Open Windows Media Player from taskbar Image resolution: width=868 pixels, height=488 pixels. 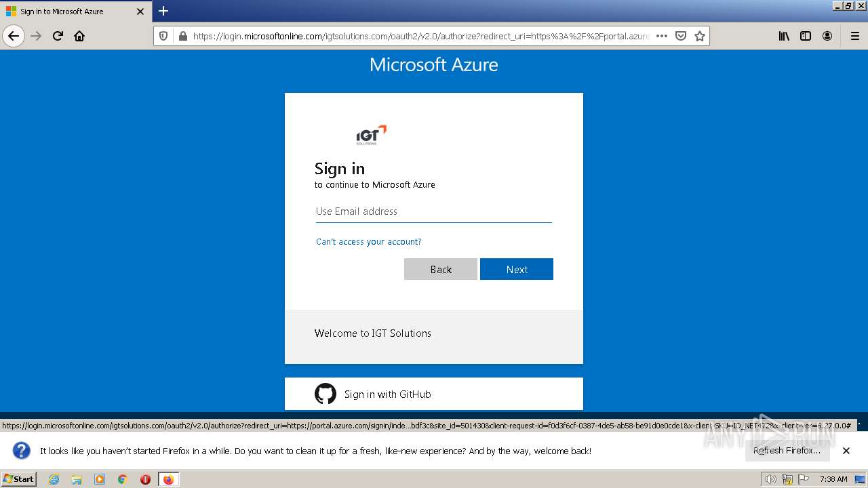[x=100, y=479]
